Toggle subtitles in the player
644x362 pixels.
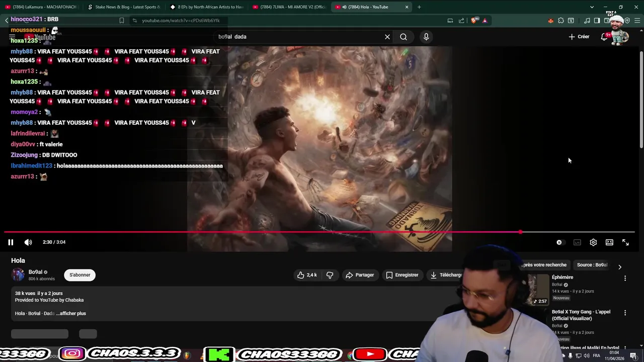(x=577, y=242)
